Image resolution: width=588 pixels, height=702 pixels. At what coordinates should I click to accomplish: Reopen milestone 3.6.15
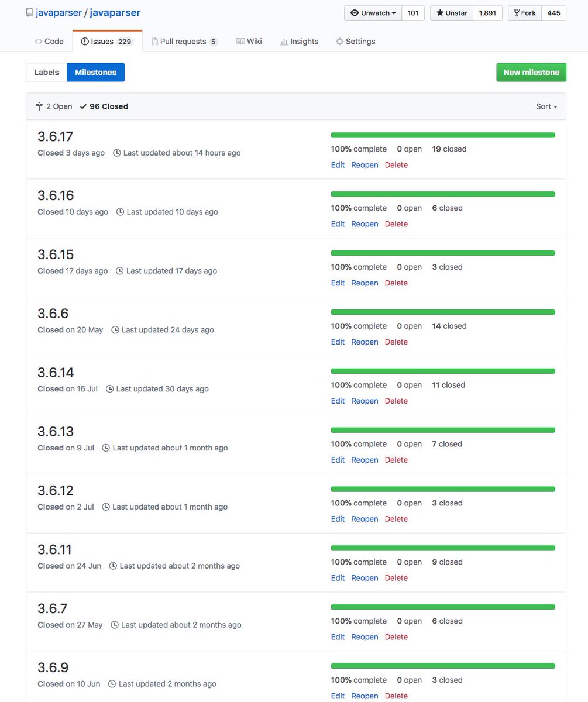(x=365, y=283)
